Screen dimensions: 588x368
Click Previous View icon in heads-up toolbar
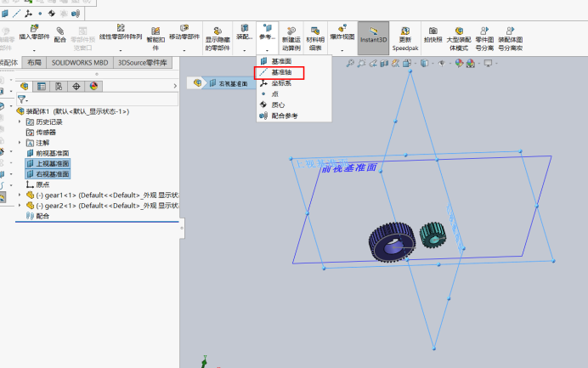point(373,64)
